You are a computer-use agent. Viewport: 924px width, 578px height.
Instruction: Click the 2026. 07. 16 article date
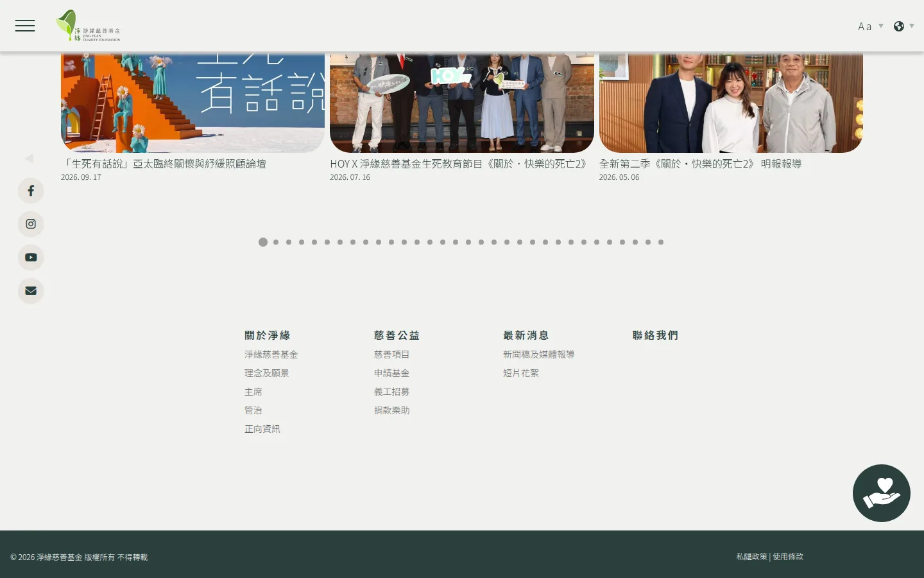(350, 177)
